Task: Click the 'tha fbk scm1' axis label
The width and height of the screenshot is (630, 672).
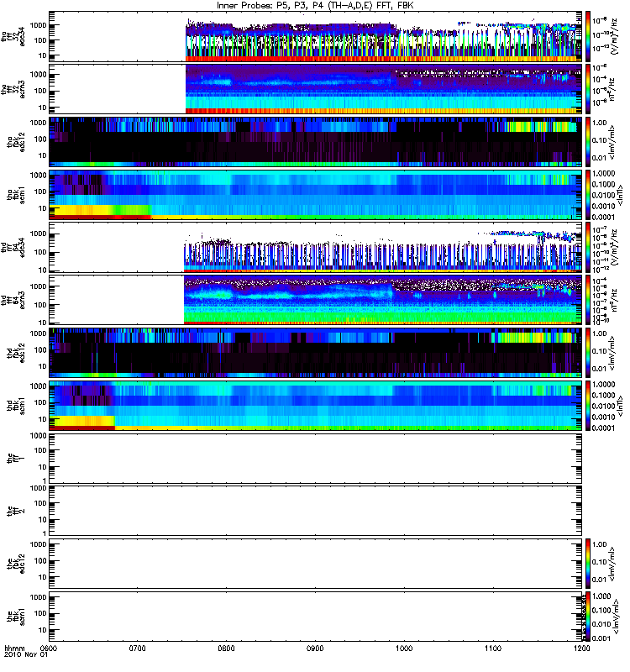Action: (x=16, y=196)
